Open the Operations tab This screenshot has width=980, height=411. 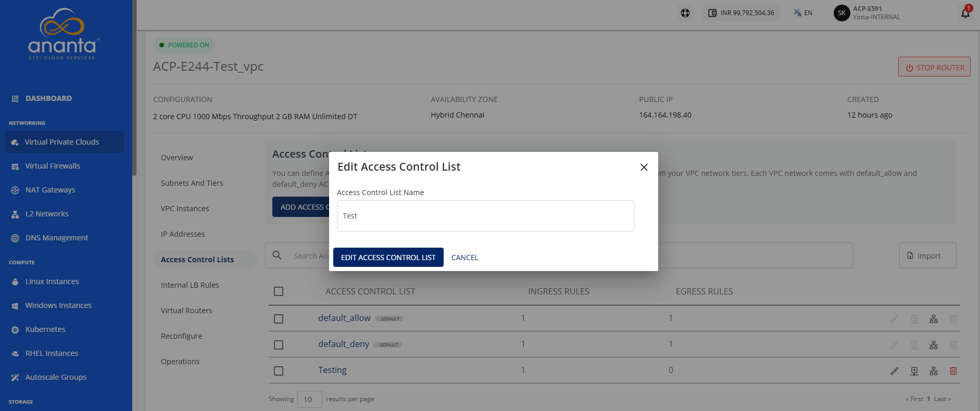[x=180, y=362]
